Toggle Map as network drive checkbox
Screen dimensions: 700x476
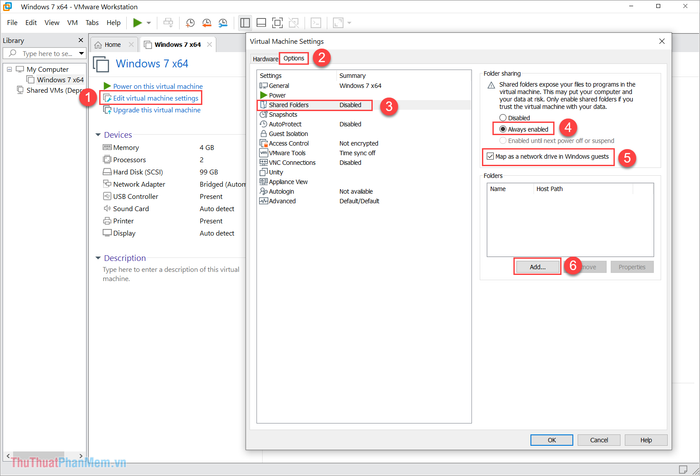pos(490,156)
